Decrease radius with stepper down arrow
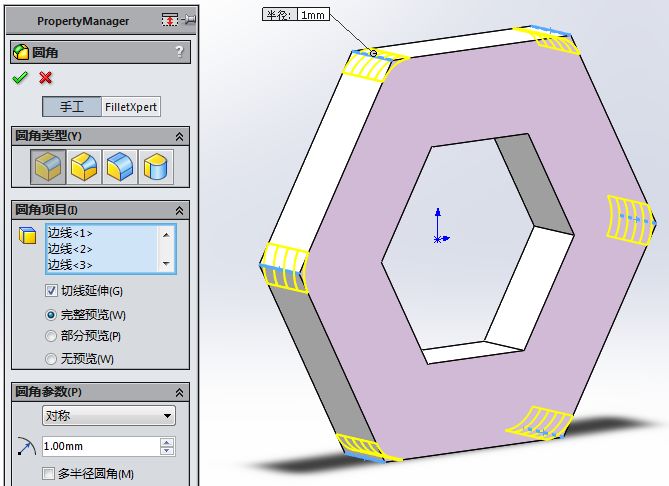 click(167, 451)
